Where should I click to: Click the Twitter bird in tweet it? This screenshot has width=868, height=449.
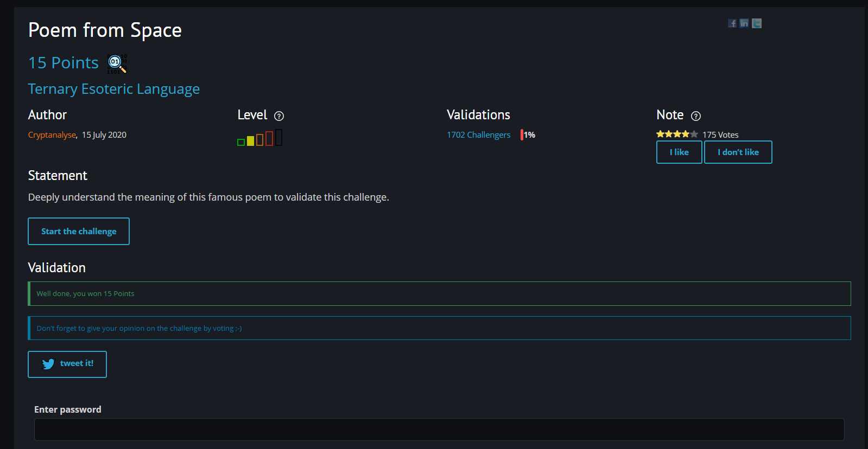(48, 364)
